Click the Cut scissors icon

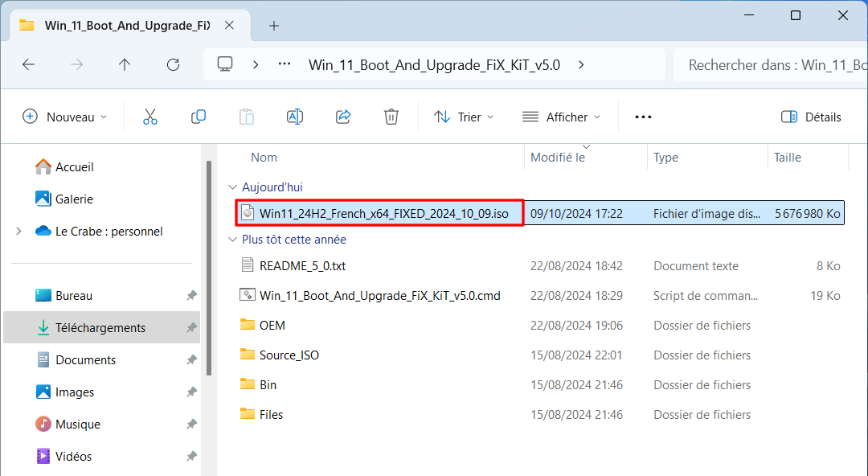click(150, 117)
